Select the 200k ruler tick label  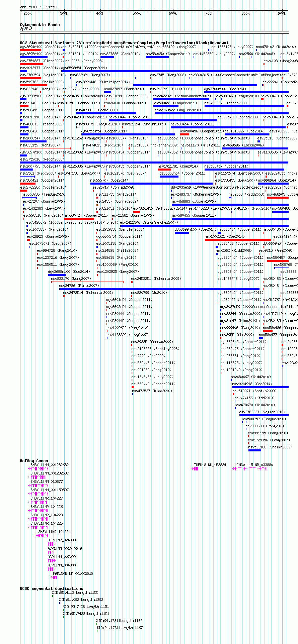pyautogui.click(x=27, y=14)
